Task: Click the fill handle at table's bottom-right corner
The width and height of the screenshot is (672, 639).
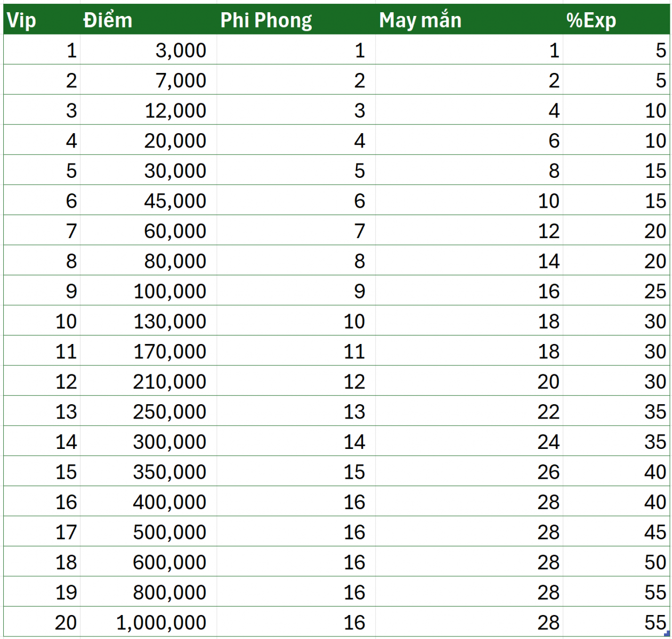Action: (667, 634)
